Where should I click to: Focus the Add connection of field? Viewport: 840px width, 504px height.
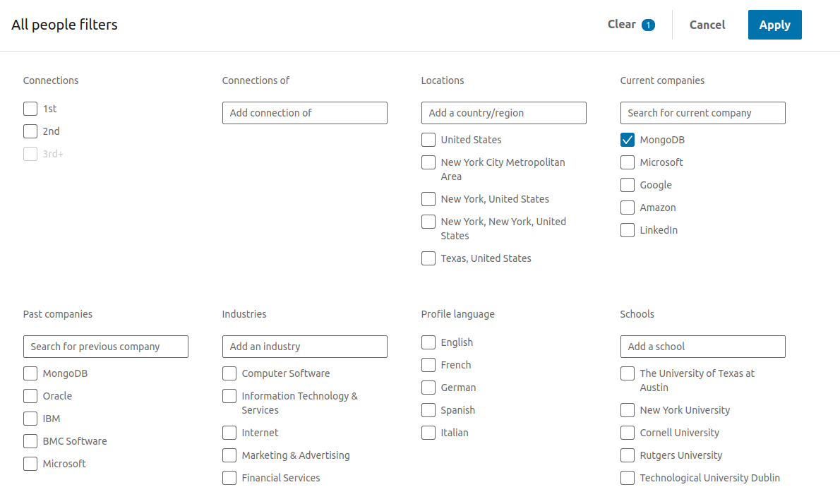[x=304, y=113]
